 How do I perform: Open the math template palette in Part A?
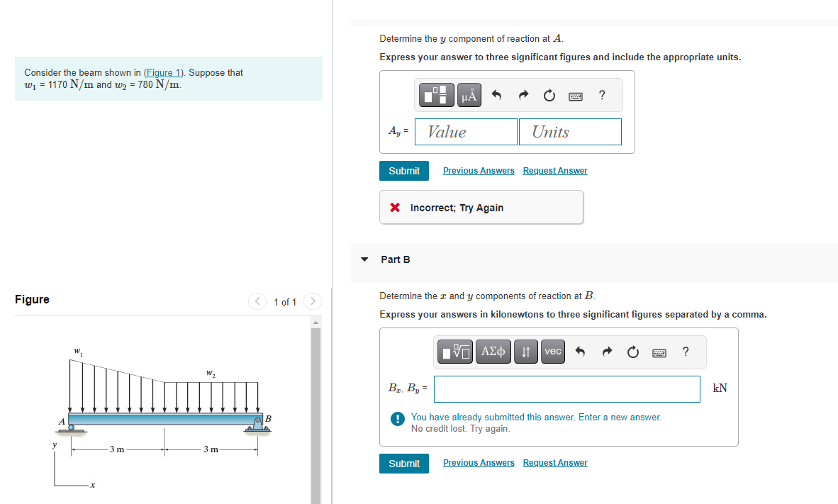(x=435, y=94)
